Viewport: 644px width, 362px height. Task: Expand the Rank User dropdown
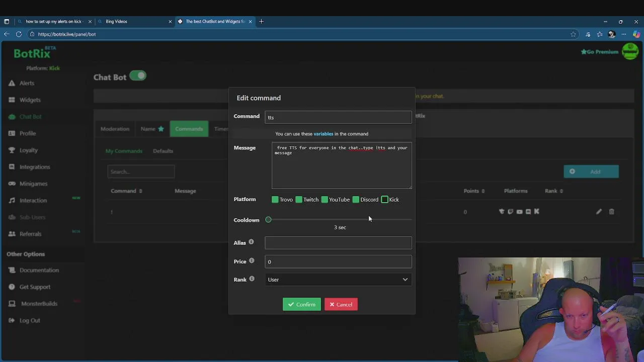point(338,280)
